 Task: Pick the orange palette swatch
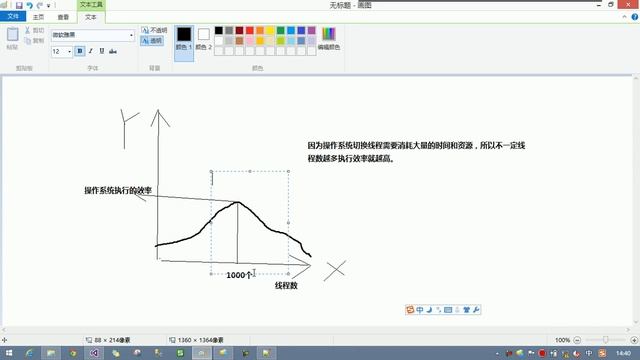(260, 30)
